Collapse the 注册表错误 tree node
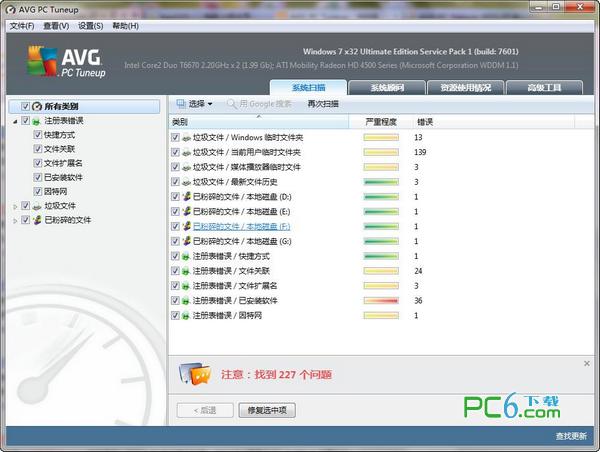Screen dimensions: 600x452 coord(15,122)
